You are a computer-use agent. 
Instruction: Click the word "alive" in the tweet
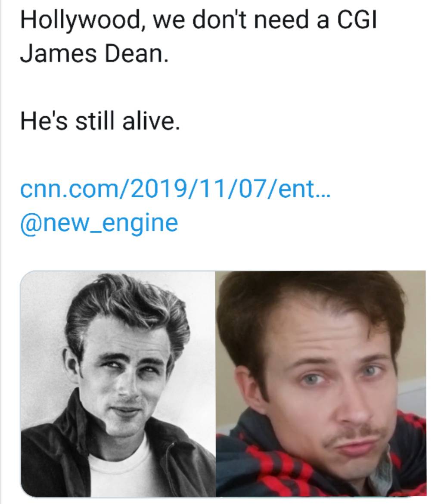(149, 122)
